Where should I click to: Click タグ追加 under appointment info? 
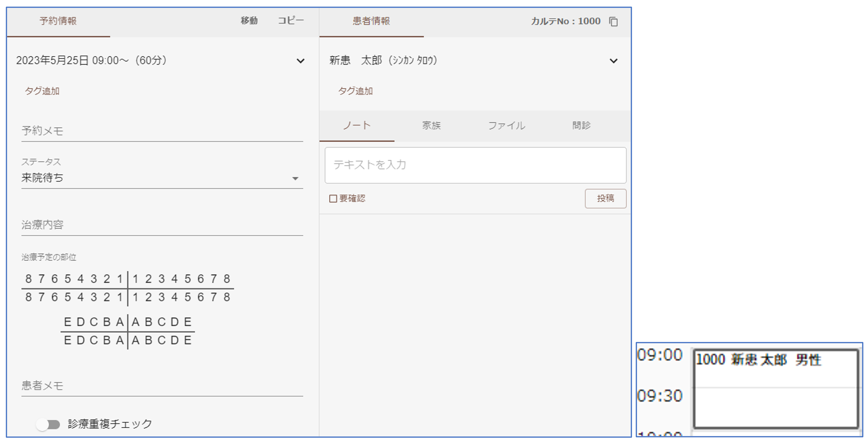coord(42,91)
